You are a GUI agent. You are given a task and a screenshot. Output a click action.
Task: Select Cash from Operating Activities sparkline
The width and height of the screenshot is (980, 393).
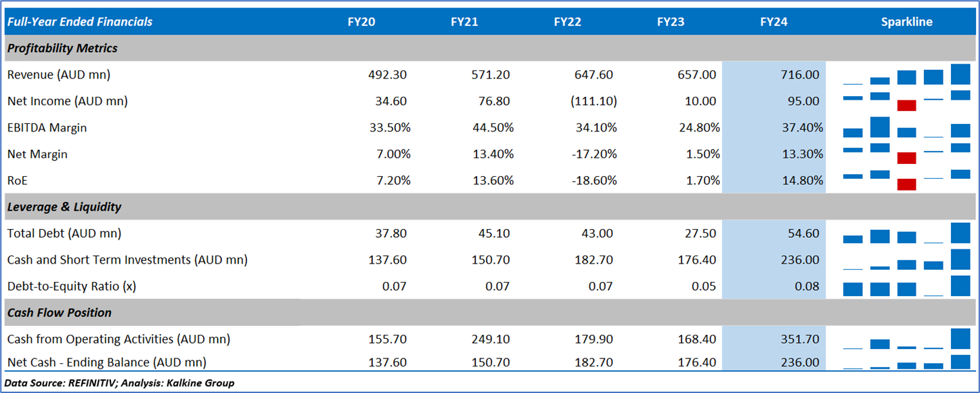coord(906,339)
